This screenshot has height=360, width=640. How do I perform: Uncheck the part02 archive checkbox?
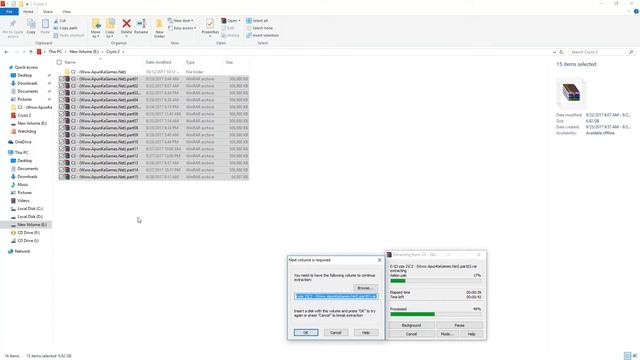(62, 86)
